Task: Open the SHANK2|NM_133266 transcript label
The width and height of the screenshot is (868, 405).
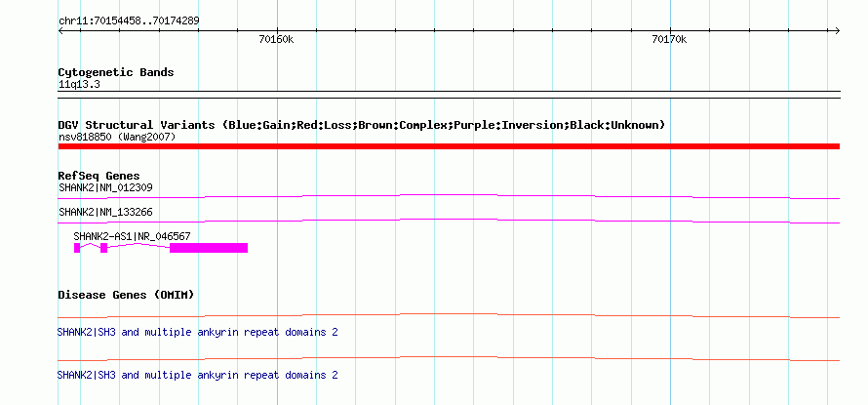Action: (105, 212)
